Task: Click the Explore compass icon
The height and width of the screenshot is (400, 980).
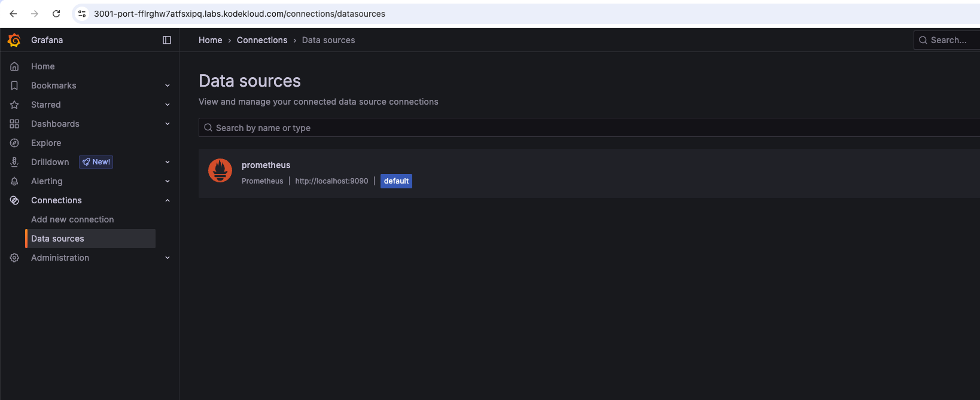Action: pyautogui.click(x=14, y=143)
